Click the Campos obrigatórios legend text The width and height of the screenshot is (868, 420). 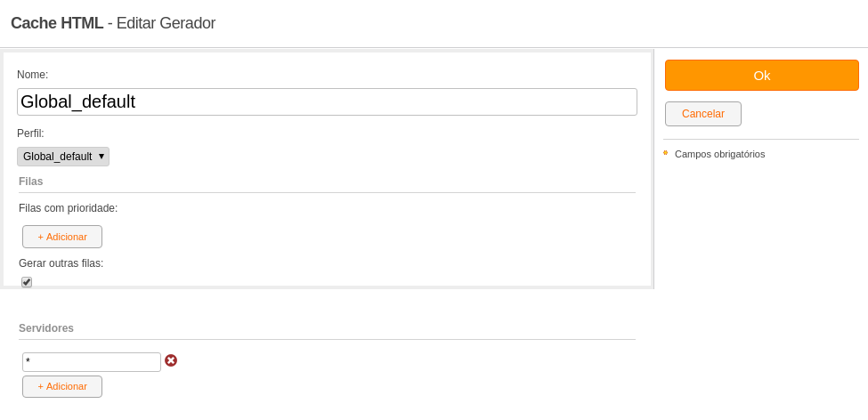(719, 155)
